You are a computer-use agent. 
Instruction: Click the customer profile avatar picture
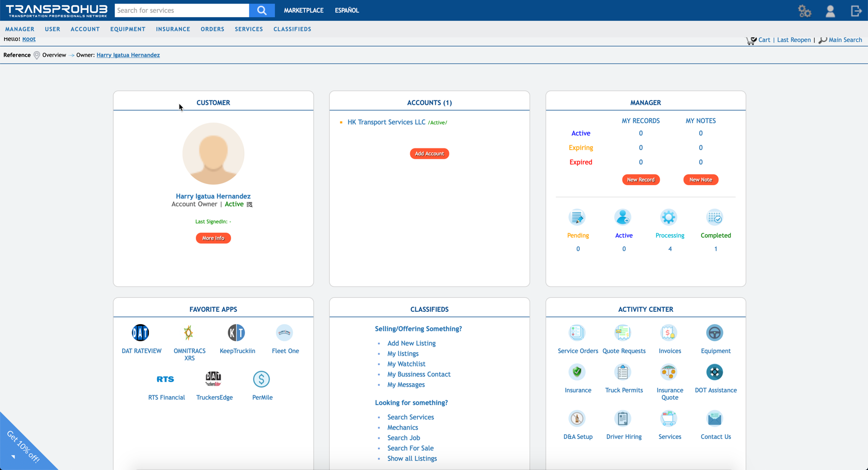(213, 154)
